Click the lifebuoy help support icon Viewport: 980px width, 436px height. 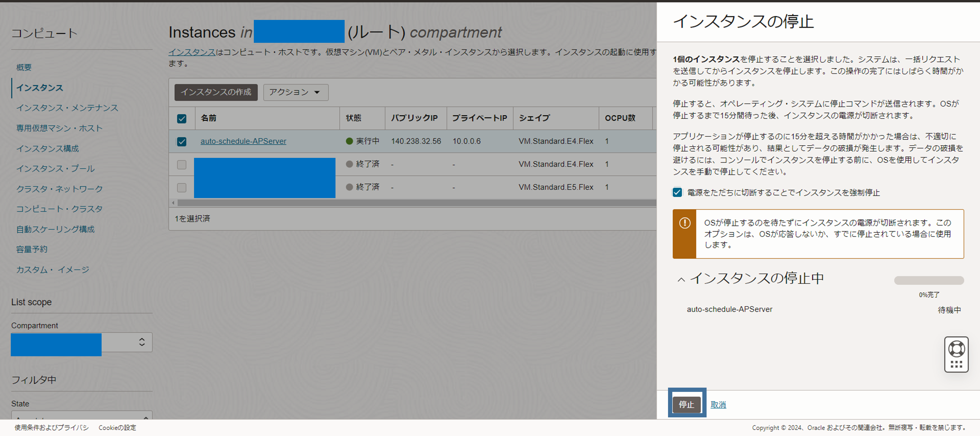[x=956, y=348]
